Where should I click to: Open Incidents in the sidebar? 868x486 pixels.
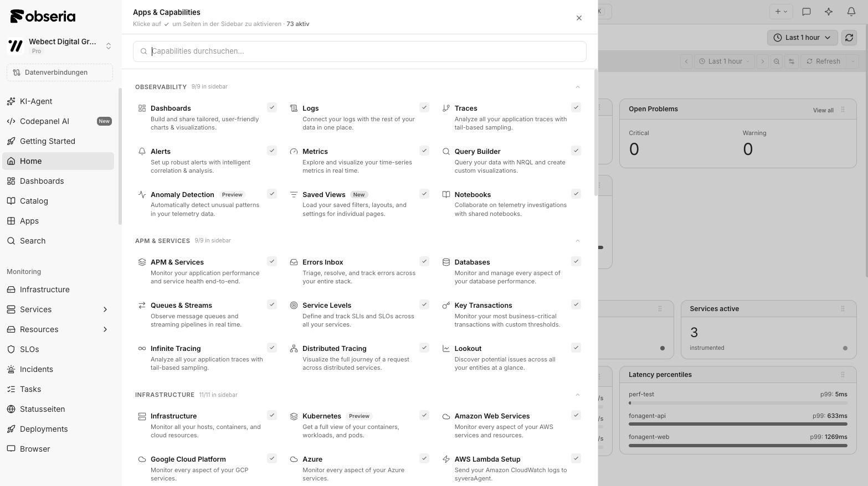58,369
